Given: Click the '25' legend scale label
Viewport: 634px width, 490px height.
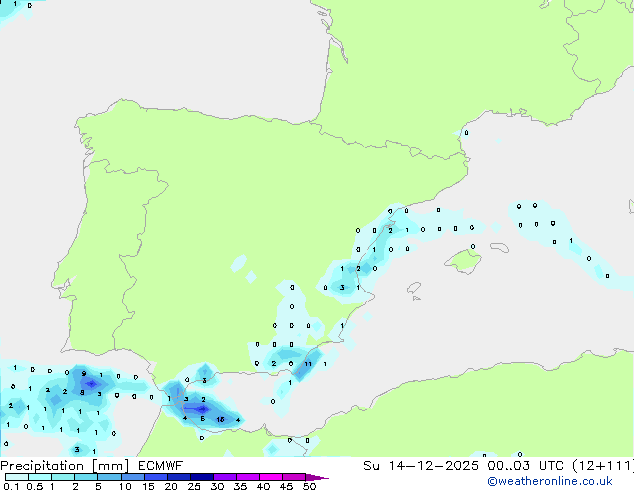Looking at the screenshot, I should point(194,486).
